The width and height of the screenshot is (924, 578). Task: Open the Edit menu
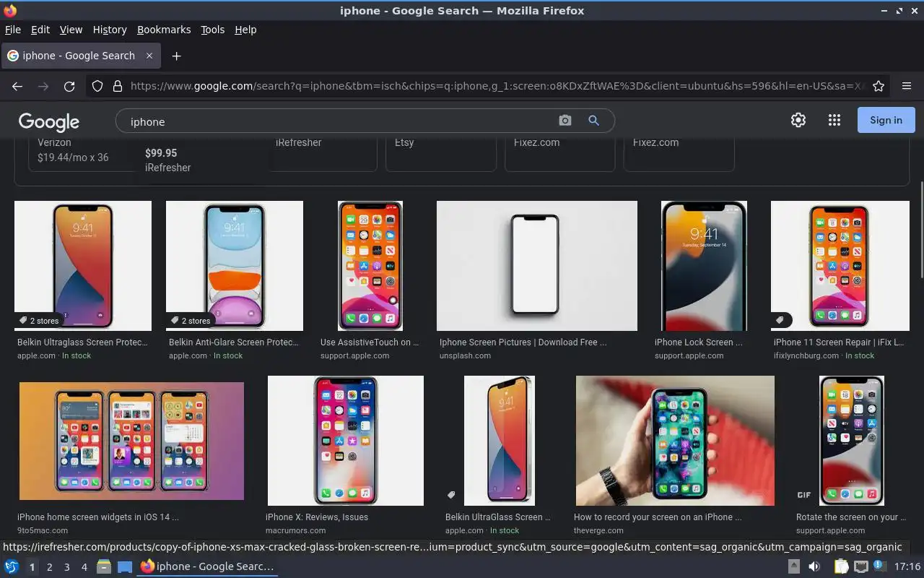pos(40,30)
